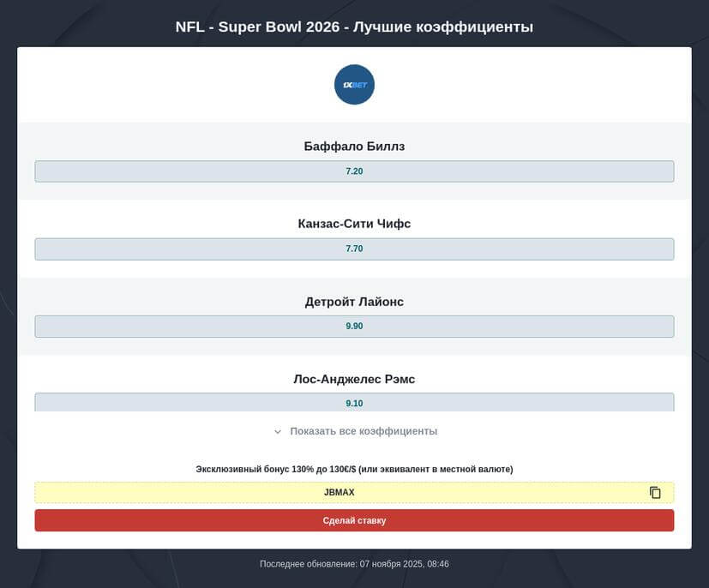Click the Канзас-Сити Чифс team name
The image size is (709, 588).
click(x=354, y=224)
